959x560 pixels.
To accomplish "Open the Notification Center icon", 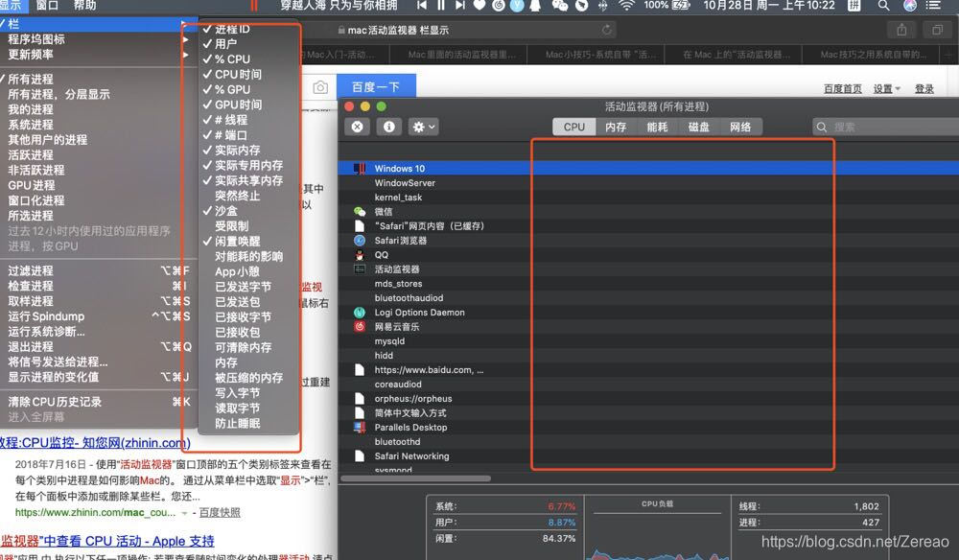I will click(933, 6).
